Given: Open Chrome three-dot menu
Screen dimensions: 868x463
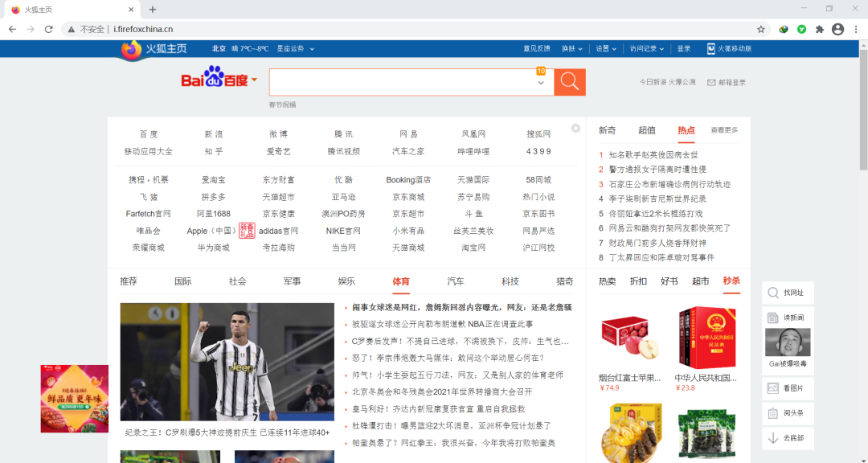Looking at the screenshot, I should point(856,30).
